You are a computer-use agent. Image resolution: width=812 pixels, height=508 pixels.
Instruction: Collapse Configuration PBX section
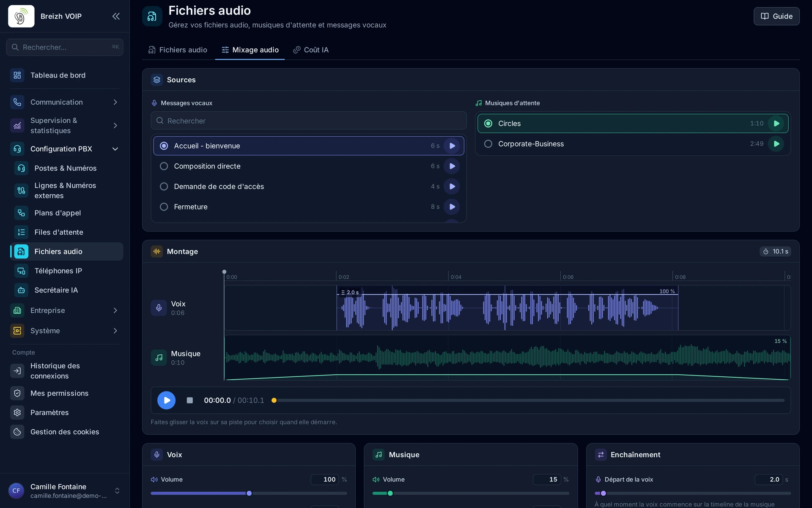pyautogui.click(x=65, y=149)
